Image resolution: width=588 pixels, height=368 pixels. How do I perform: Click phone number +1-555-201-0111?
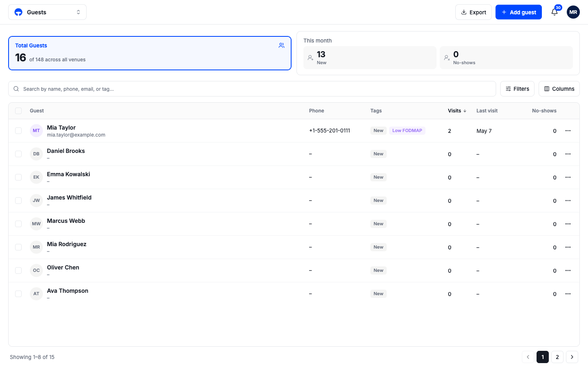pos(330,131)
